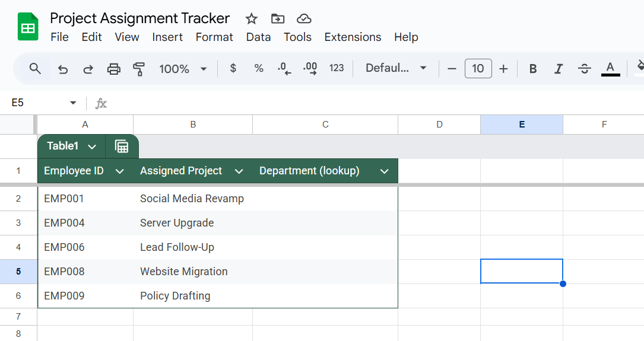Open the Extensions menu
Screen dimensions: 644x341
pos(353,37)
